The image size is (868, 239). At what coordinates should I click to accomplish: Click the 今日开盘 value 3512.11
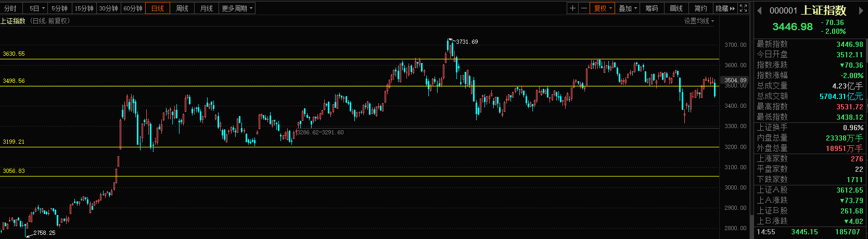(849, 55)
